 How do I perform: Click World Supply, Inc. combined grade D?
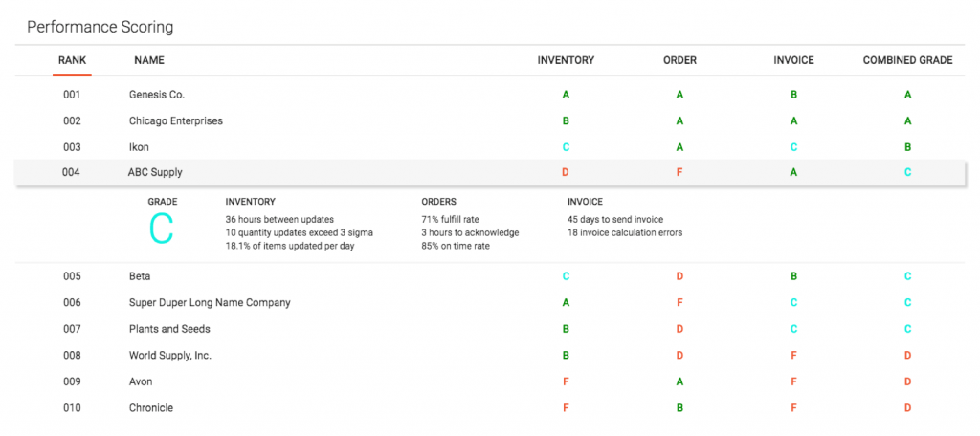pyautogui.click(x=907, y=355)
